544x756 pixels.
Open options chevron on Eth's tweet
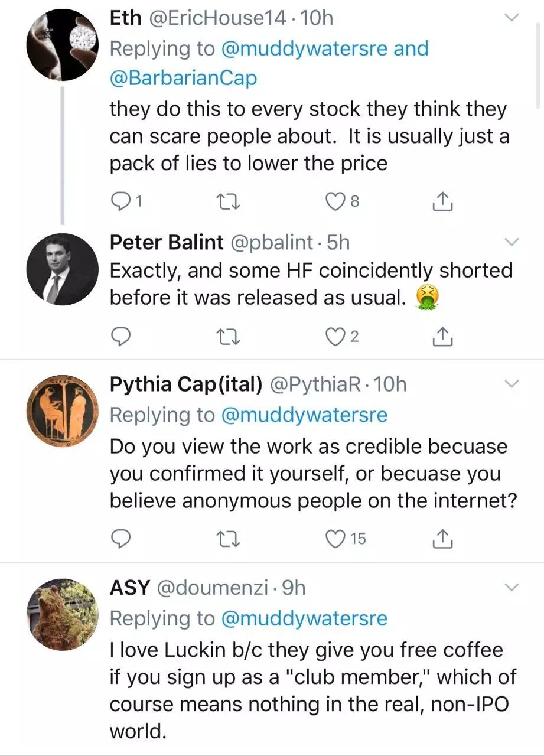coord(512,19)
